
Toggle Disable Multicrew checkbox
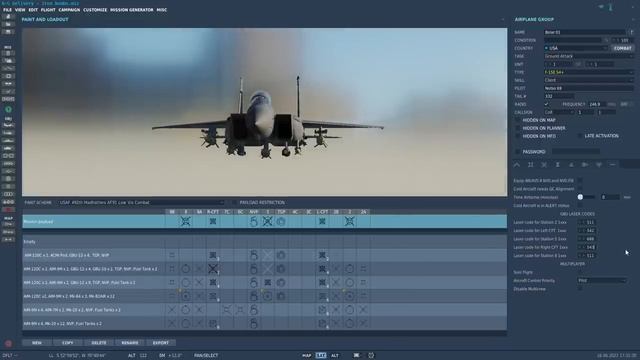click(x=580, y=289)
